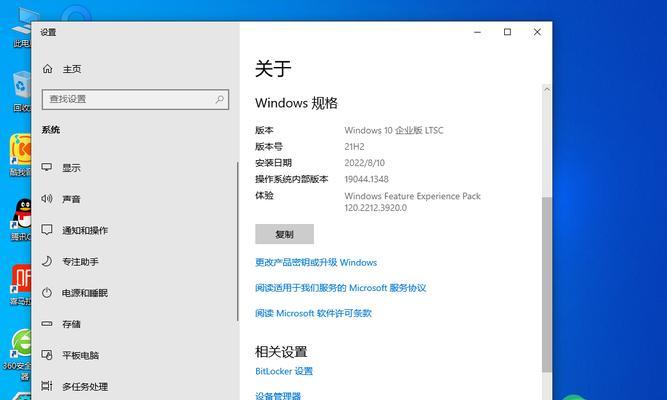667x400 pixels.
Task: Open 更改产品密钥或升级 Windows link
Action: click(316, 262)
